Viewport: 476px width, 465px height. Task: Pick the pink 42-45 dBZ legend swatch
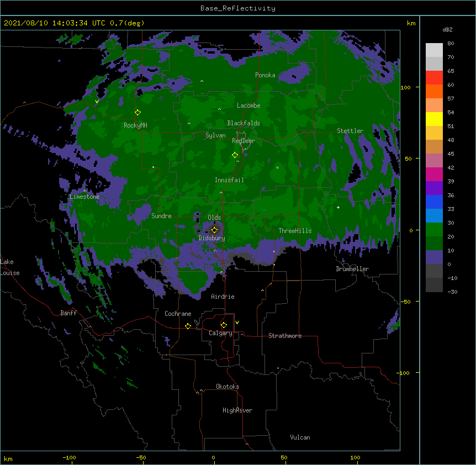[x=434, y=161]
